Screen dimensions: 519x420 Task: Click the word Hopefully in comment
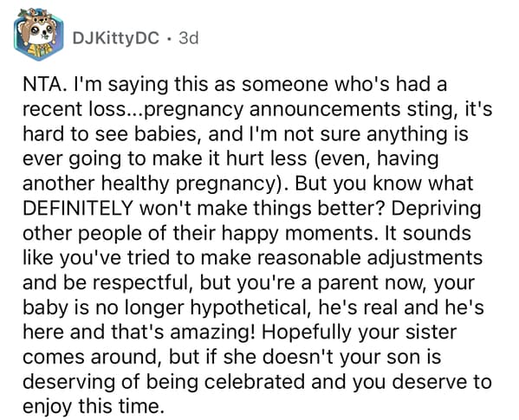(x=308, y=334)
